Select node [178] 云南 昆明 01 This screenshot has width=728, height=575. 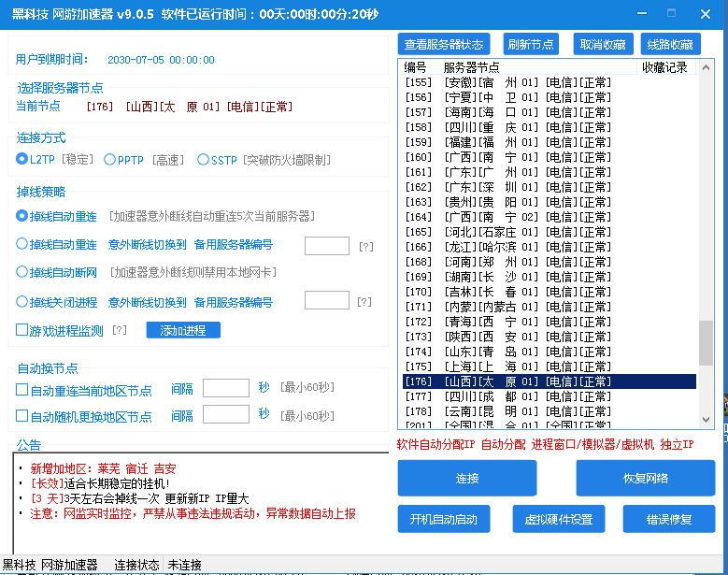pos(550,411)
